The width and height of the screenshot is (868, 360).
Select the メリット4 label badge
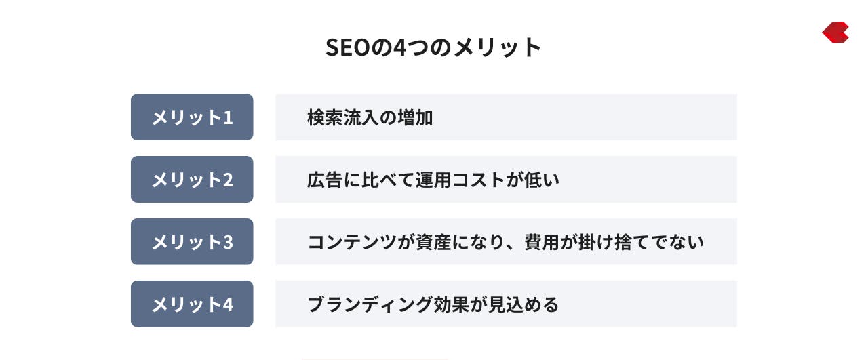pyautogui.click(x=192, y=304)
